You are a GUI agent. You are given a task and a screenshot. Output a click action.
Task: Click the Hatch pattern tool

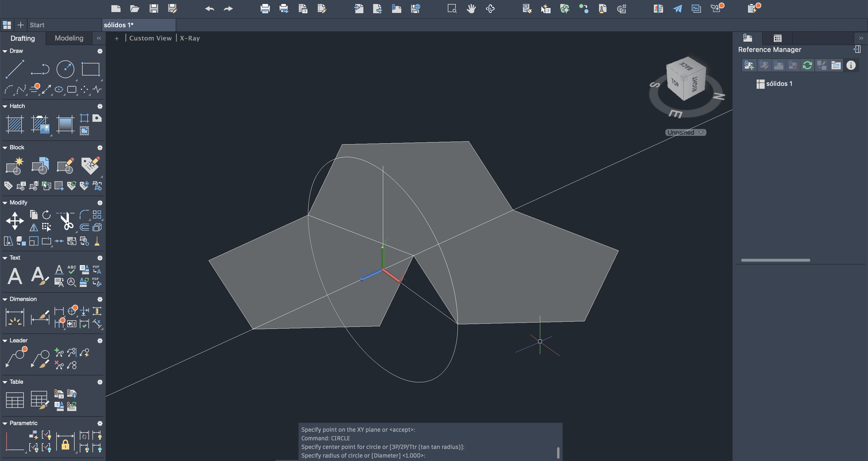(15, 124)
